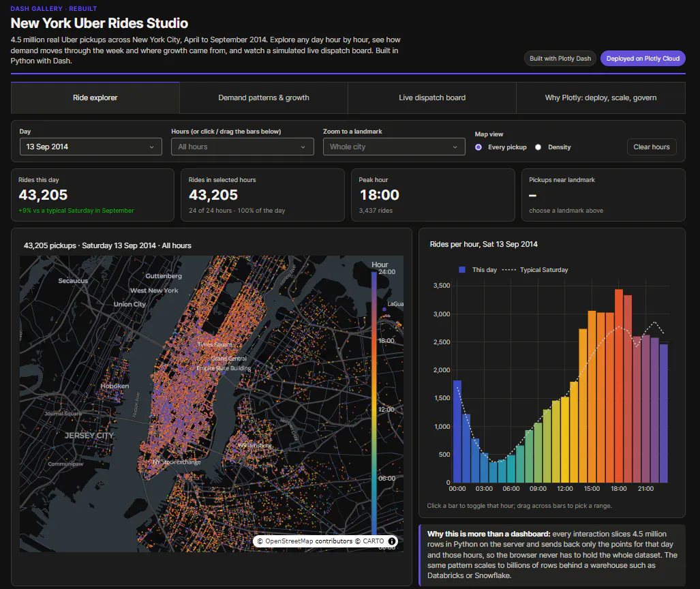700x589 pixels.
Task: Select the 06:00 bar in the hourly chart
Action: [x=511, y=469]
